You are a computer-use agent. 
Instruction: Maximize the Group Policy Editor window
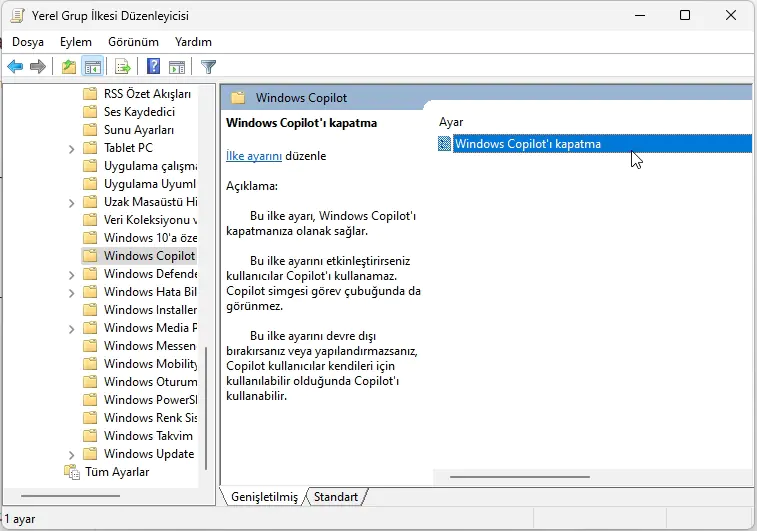point(685,15)
